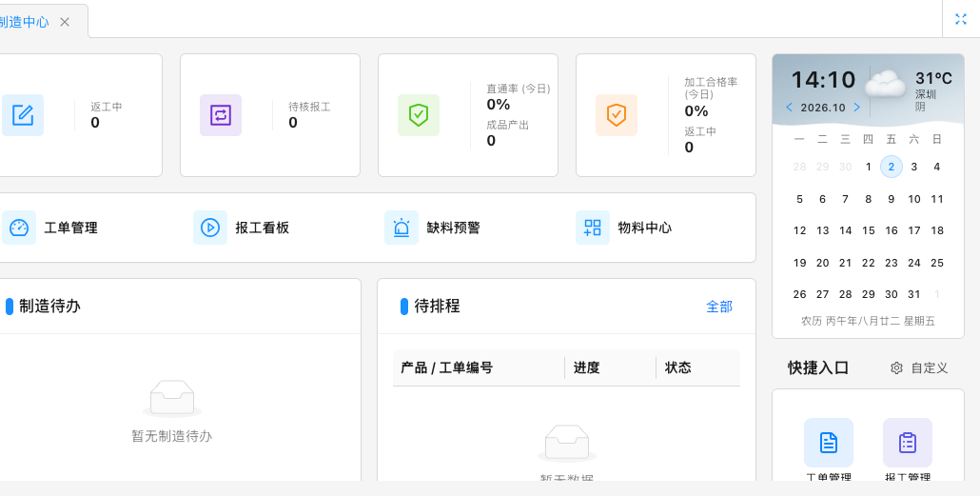The width and height of the screenshot is (980, 496).
Task: Click the empty inbox icon in 制造待办
Action: (172, 399)
